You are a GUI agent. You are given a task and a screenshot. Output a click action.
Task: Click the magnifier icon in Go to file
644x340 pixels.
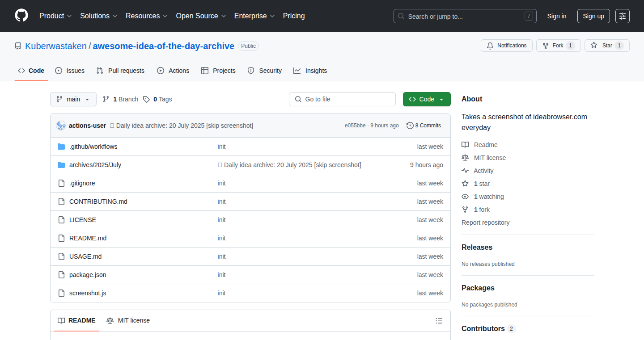click(x=298, y=99)
